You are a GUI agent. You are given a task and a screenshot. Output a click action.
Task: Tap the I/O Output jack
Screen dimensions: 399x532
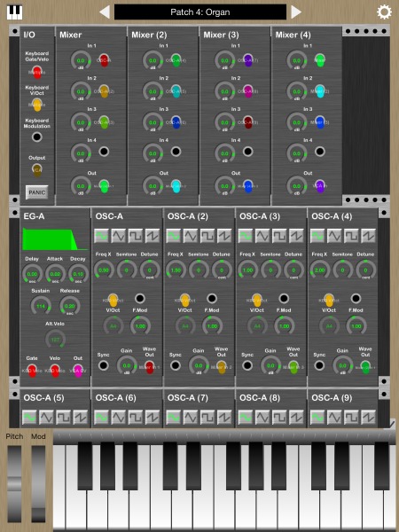click(37, 169)
